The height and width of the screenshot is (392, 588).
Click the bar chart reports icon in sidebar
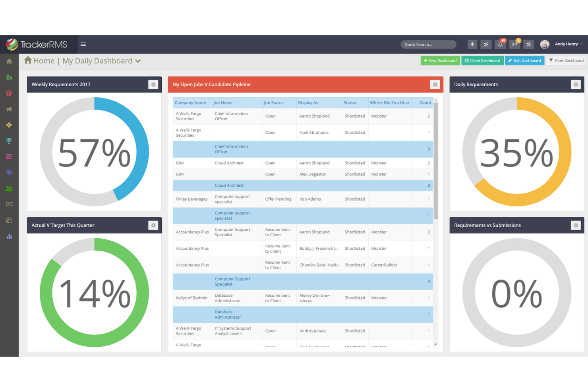click(9, 236)
